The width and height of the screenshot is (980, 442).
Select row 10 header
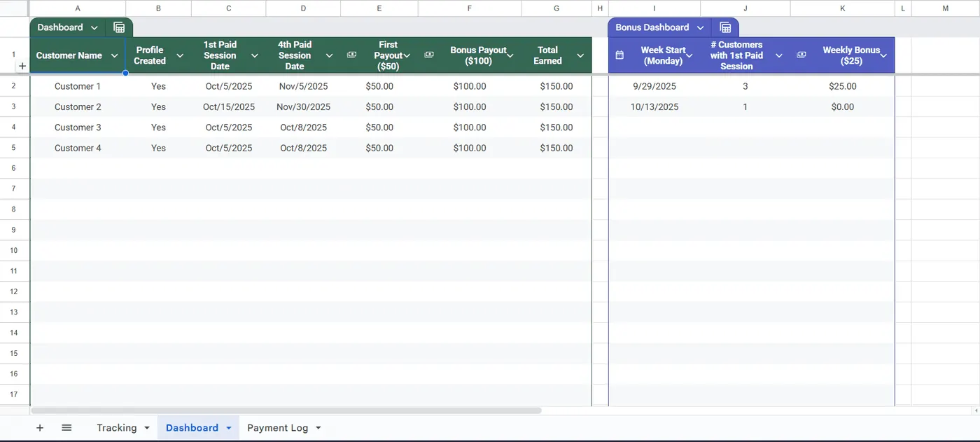pos(14,251)
